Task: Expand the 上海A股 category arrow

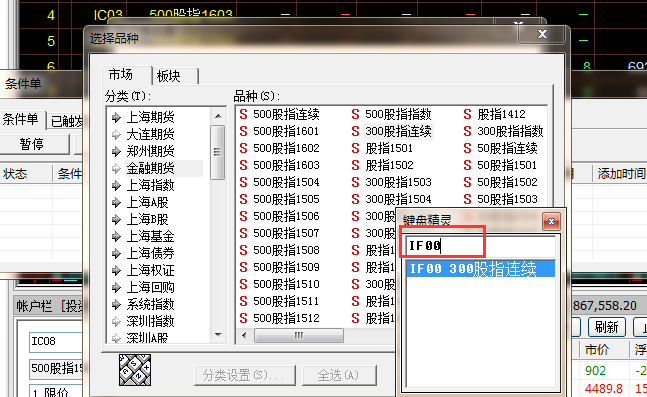Action: point(116,203)
